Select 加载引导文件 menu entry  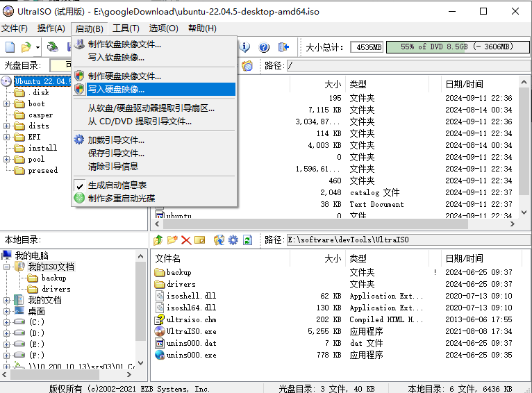click(x=154, y=140)
